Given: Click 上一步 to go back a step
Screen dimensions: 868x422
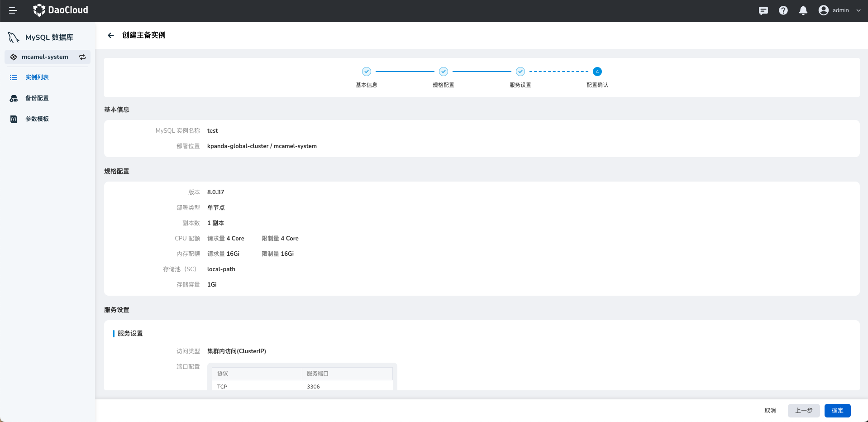Looking at the screenshot, I should (803, 411).
